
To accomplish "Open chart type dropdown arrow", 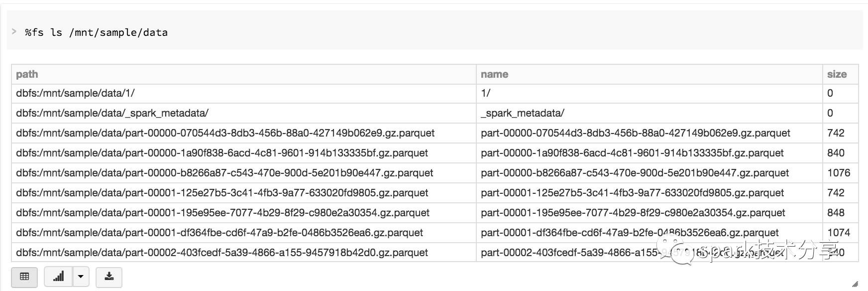I will click(81, 277).
